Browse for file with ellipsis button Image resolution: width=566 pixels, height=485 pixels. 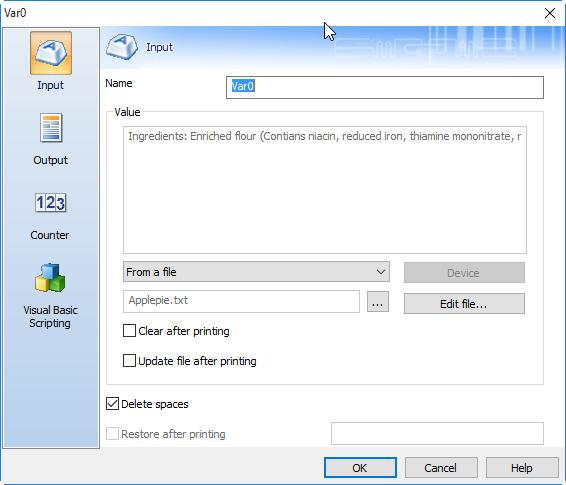pyautogui.click(x=378, y=301)
